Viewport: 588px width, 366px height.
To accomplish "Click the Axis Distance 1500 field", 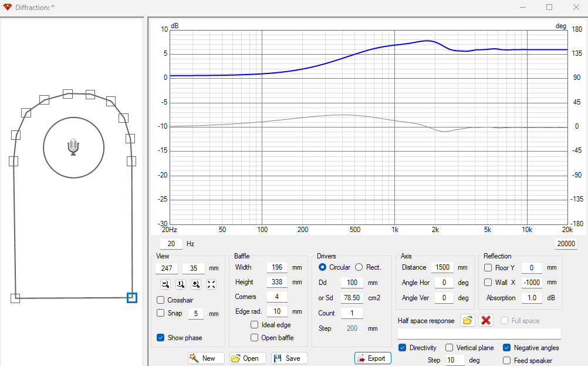I will pyautogui.click(x=442, y=267).
